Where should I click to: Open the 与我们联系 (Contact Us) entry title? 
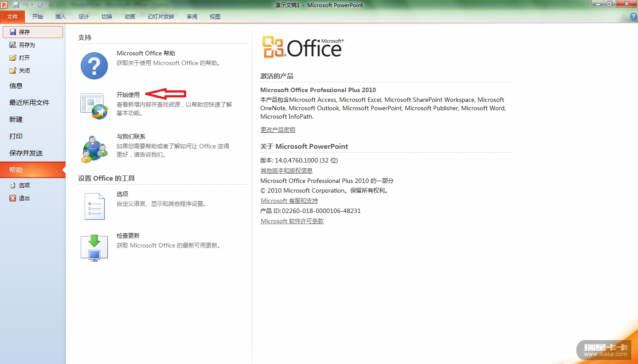[131, 136]
